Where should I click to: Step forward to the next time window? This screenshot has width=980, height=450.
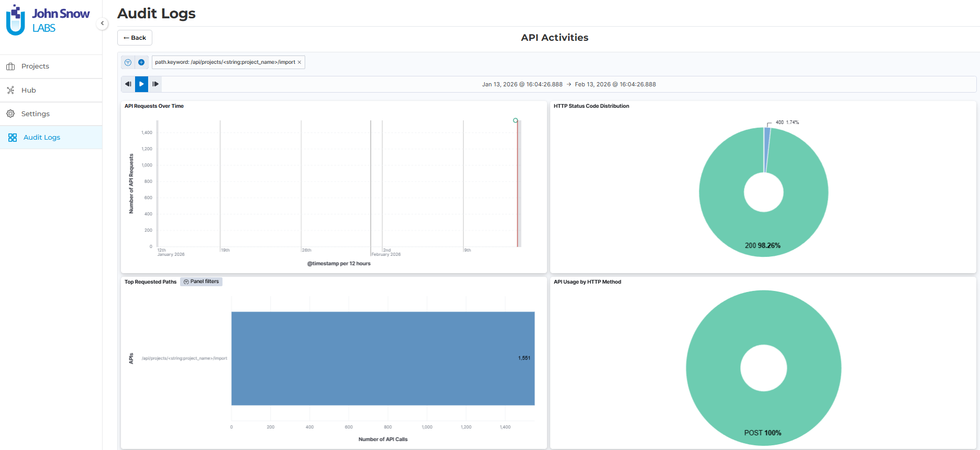tap(155, 84)
